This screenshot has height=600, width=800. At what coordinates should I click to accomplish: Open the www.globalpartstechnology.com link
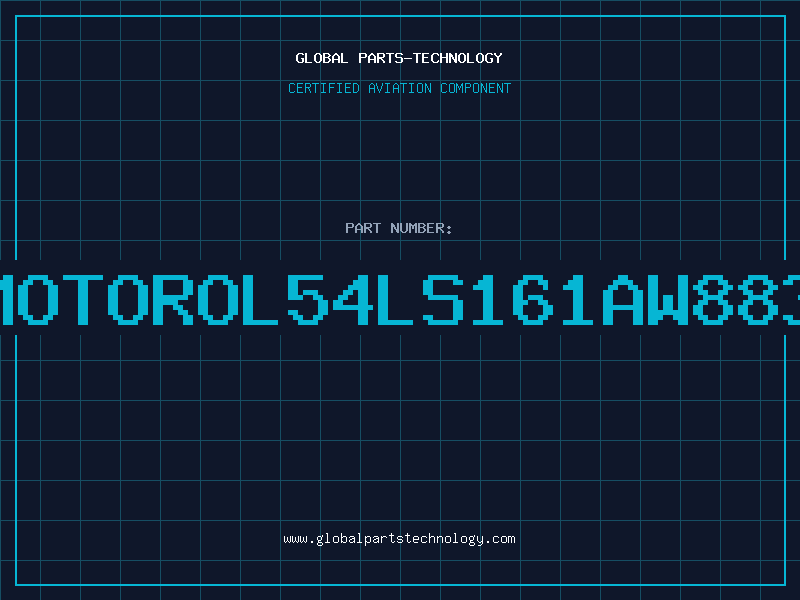pyautogui.click(x=399, y=539)
